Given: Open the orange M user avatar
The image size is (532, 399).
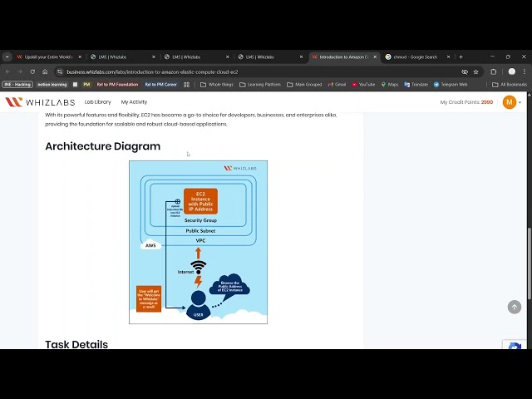Looking at the screenshot, I should [510, 102].
